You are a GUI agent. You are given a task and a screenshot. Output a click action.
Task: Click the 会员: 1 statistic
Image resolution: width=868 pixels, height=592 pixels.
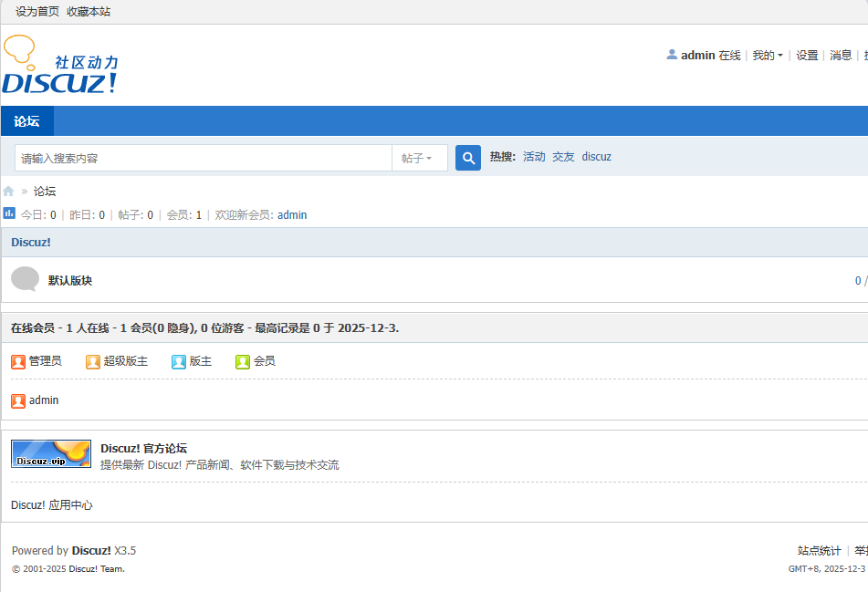[x=183, y=214]
